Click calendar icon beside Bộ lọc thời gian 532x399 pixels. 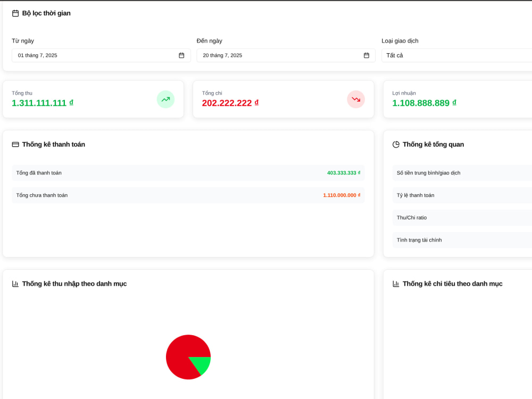(15, 13)
